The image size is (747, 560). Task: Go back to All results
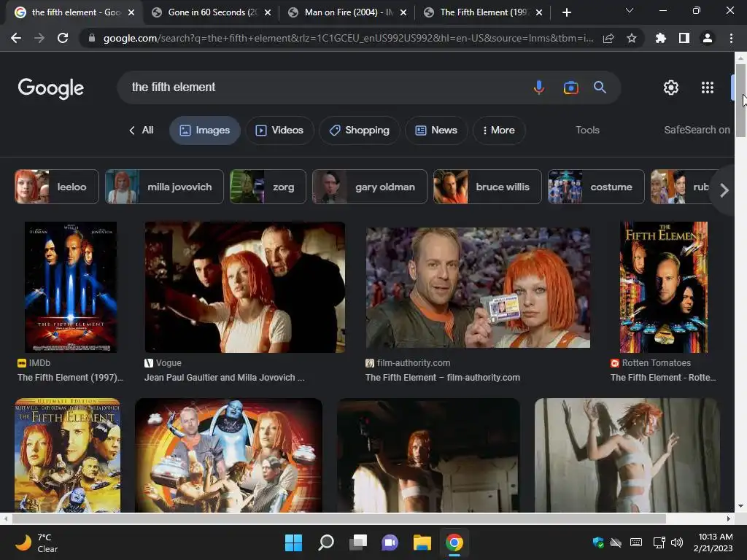[141, 130]
